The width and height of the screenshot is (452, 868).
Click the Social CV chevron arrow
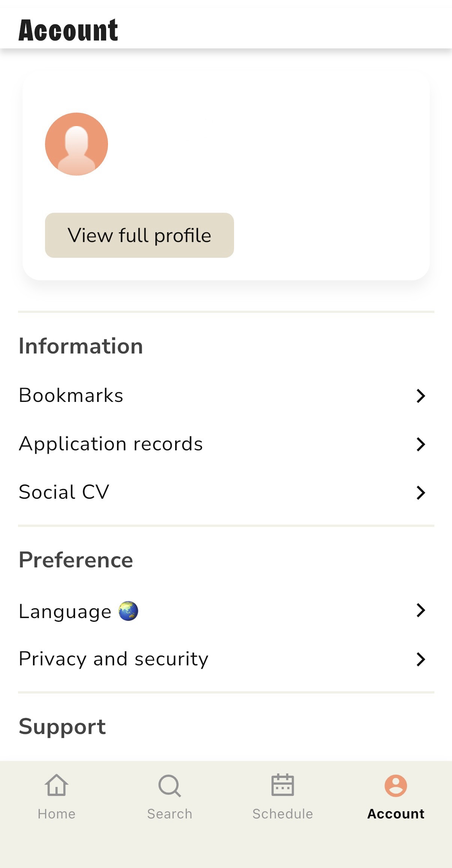421,492
